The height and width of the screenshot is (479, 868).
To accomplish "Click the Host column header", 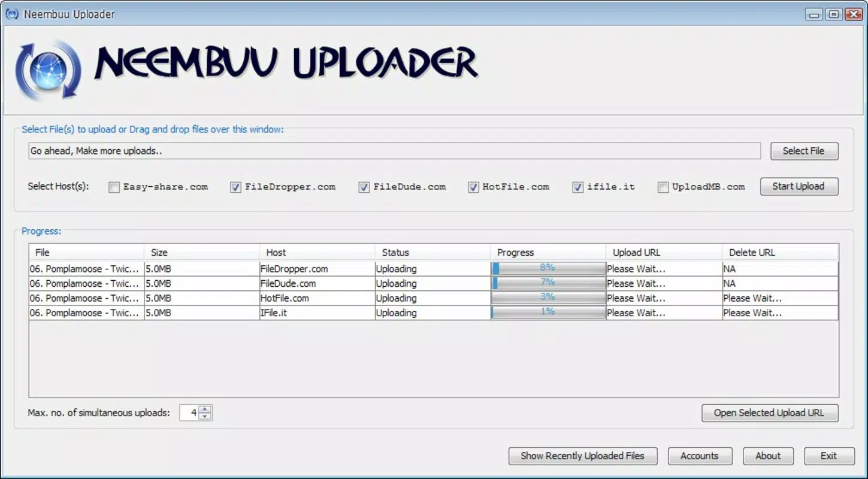I will (x=317, y=252).
